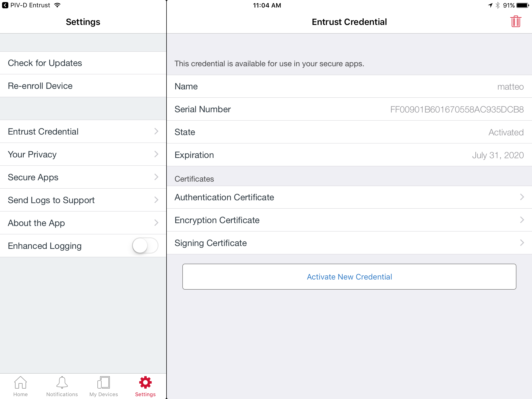Expand Send Logs to Support chevron
This screenshot has height=399, width=532.
pos(156,200)
